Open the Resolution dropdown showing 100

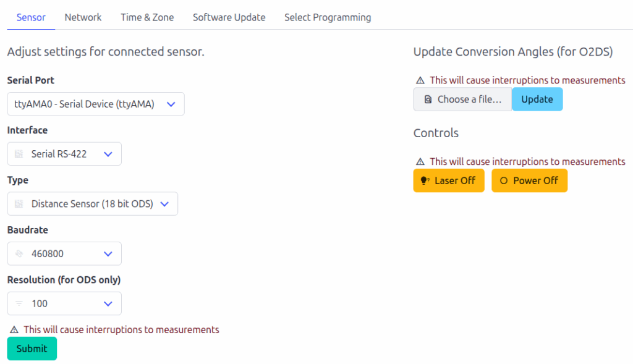click(x=64, y=303)
